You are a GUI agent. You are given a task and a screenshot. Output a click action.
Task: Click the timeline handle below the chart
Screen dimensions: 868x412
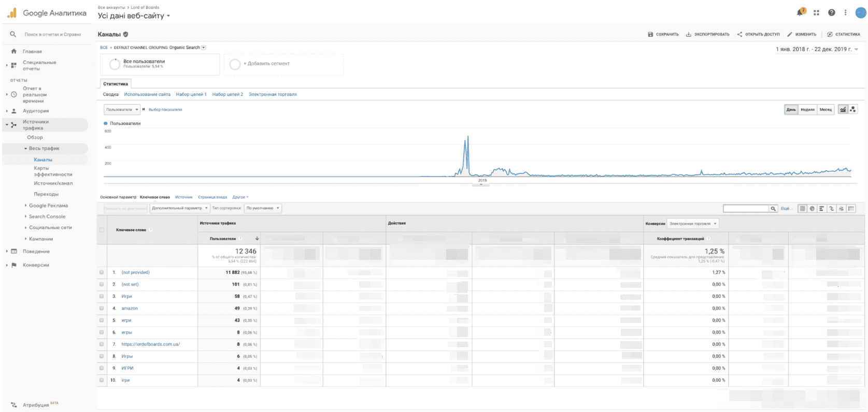481,184
